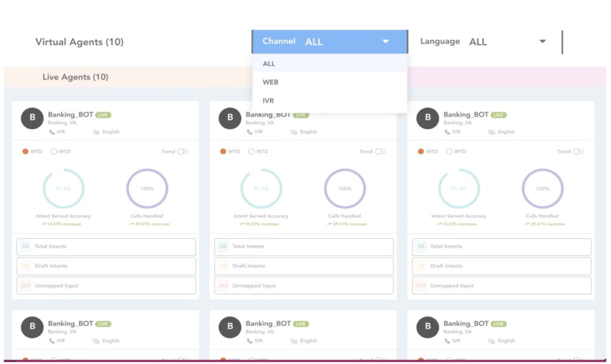The height and width of the screenshot is (364, 611).
Task: Click English language icon on third top-row card
Action: (x=492, y=132)
